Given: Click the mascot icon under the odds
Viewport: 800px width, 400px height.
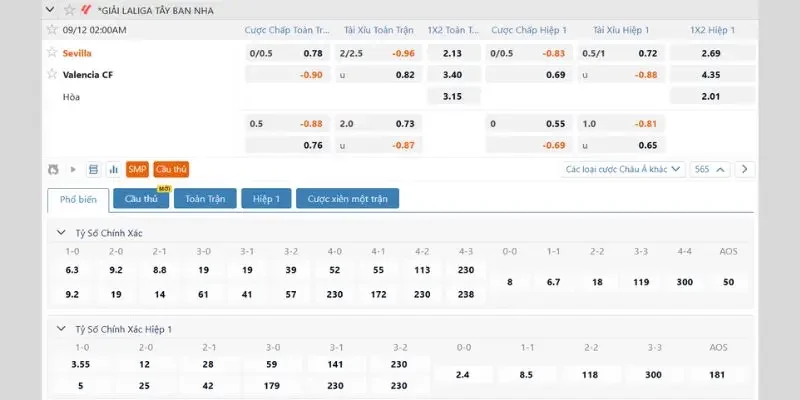Looking at the screenshot, I should coord(54,169).
